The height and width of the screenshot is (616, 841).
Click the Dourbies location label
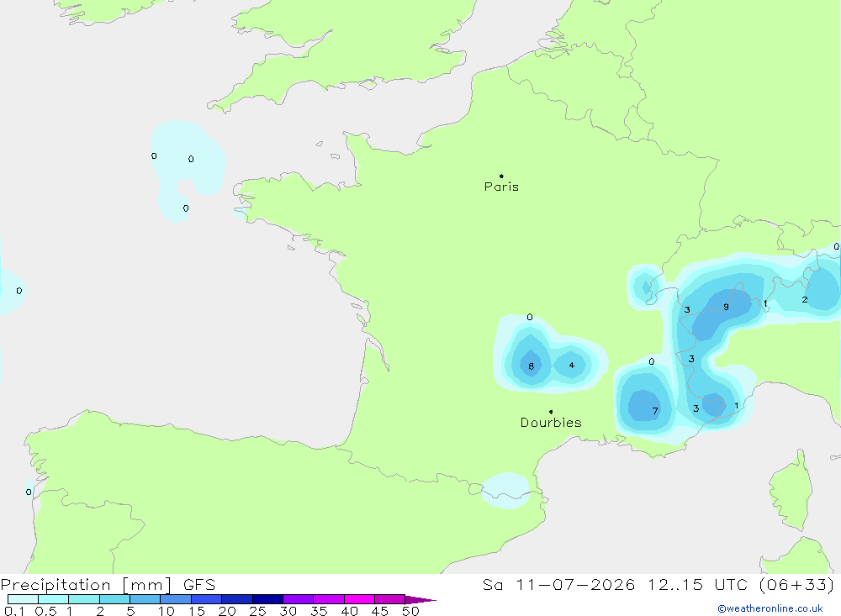(551, 423)
